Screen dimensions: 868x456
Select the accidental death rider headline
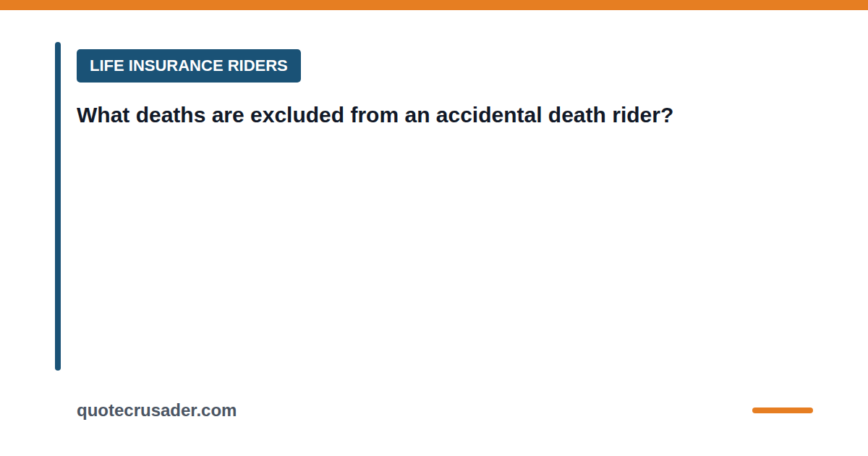(x=375, y=115)
